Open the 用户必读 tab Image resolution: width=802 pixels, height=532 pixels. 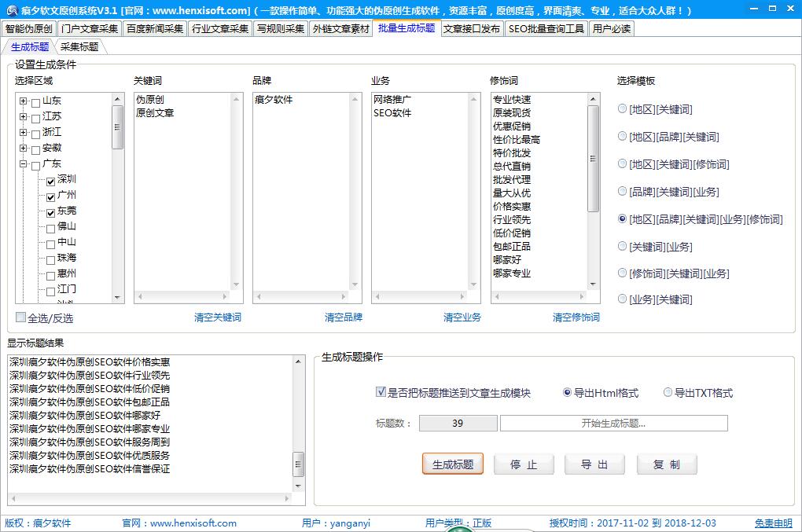pyautogui.click(x=612, y=28)
